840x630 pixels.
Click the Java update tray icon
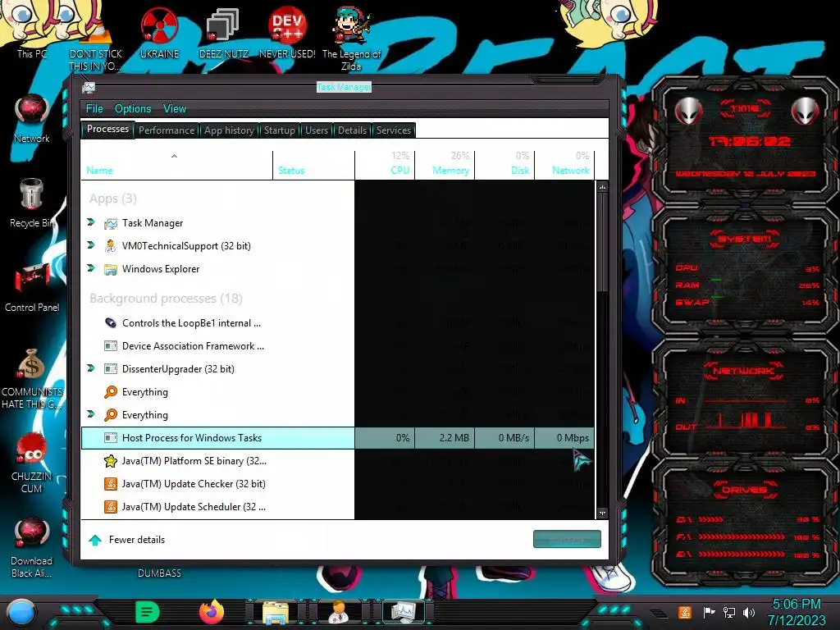coord(685,612)
